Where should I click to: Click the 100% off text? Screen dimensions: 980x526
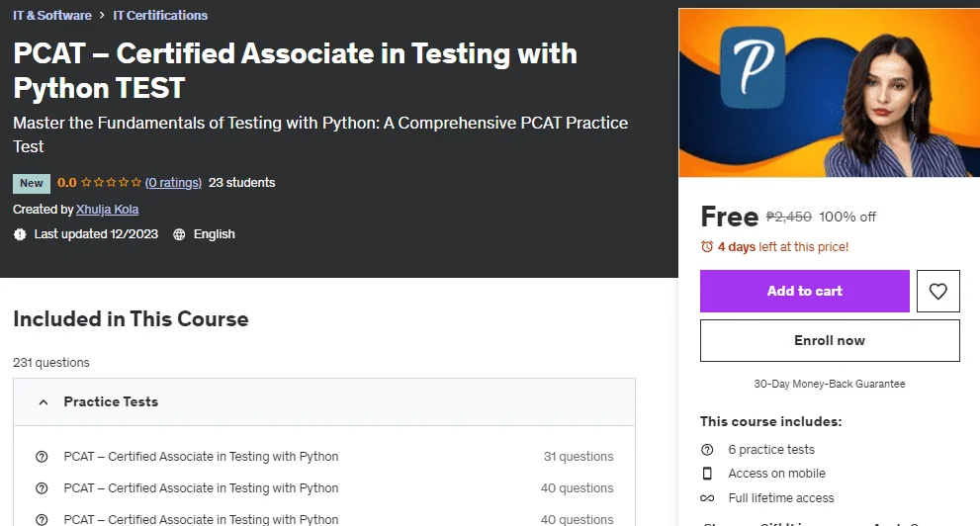[846, 217]
